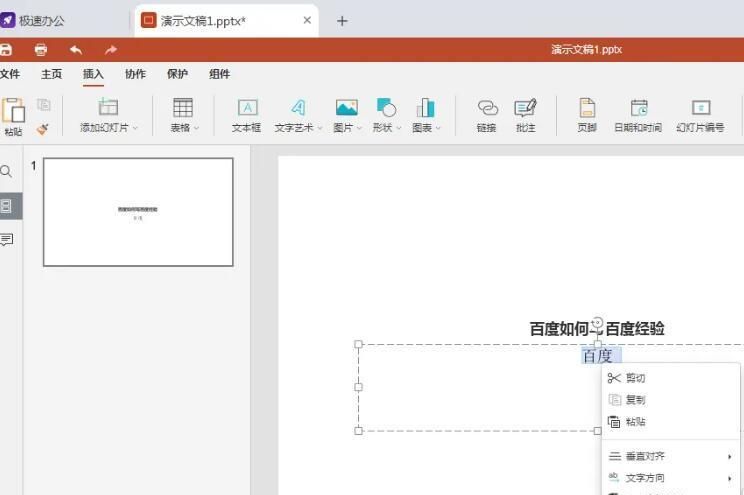Click the slides panel icon in left sidebar

(x=6, y=206)
